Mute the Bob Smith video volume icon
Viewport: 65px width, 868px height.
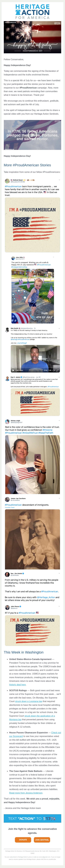(x=53, y=370)
